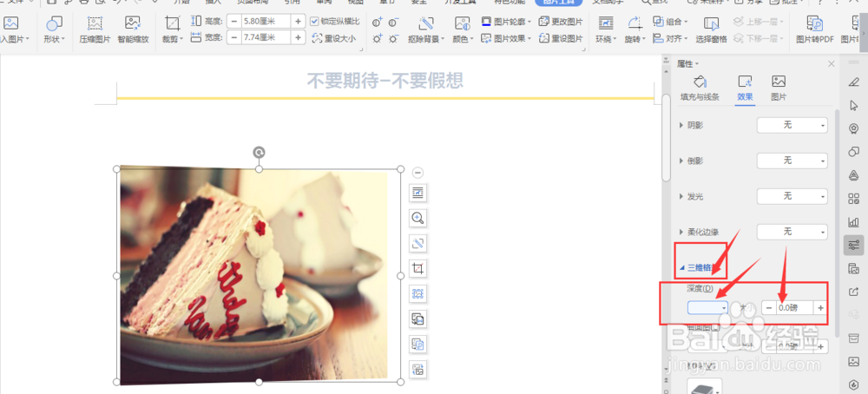Decrease depth size with minus button
This screenshot has height=394, width=868.
(x=768, y=308)
